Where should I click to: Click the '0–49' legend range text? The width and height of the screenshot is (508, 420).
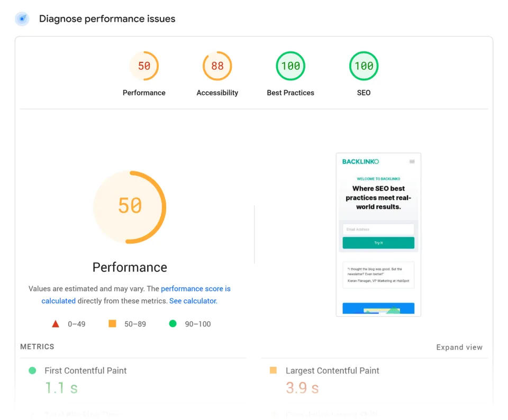pos(76,324)
